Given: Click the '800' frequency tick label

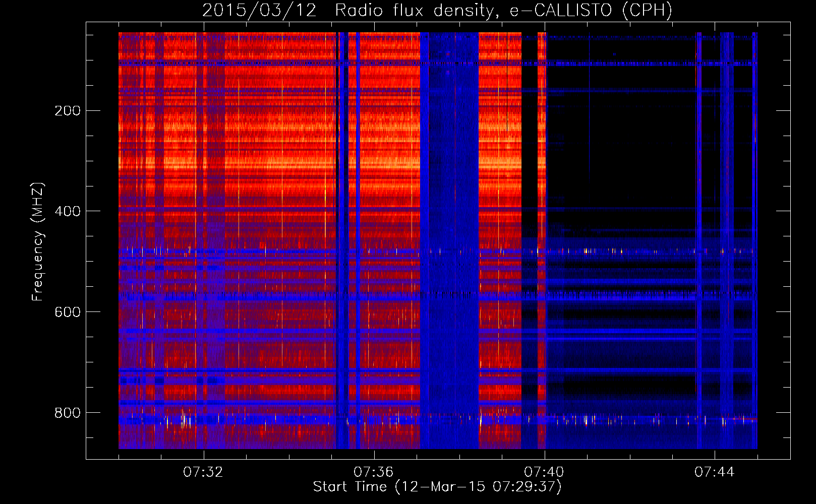Looking at the screenshot, I should click(68, 413).
